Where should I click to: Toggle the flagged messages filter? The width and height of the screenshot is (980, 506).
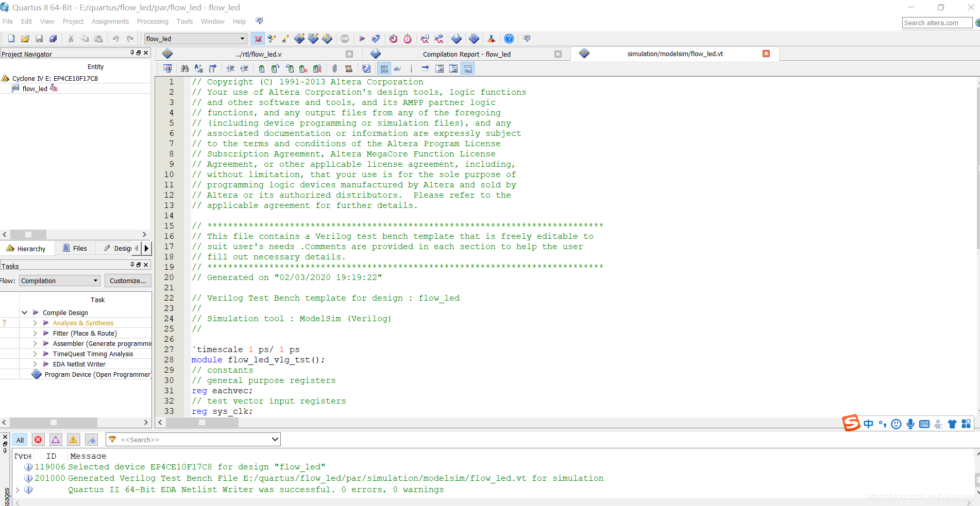point(91,440)
